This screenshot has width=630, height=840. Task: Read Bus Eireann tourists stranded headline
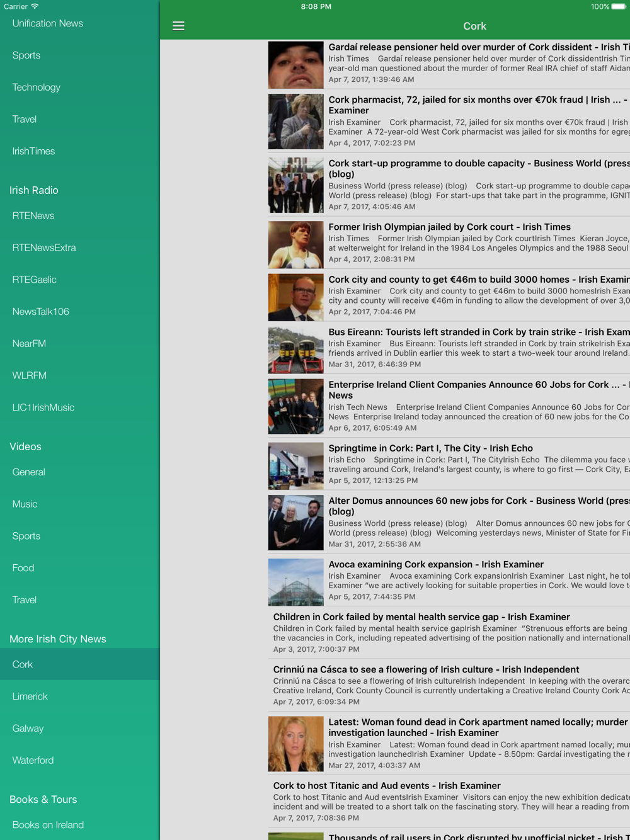479,332
